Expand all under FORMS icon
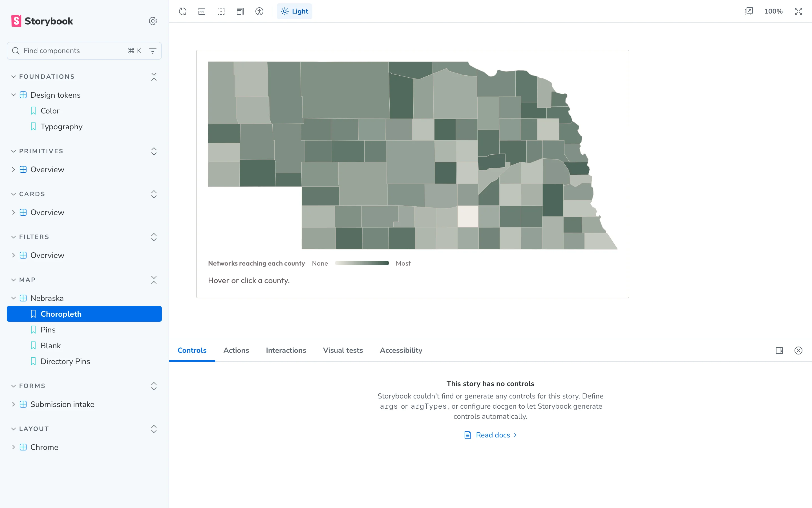The width and height of the screenshot is (812, 508). 154,386
